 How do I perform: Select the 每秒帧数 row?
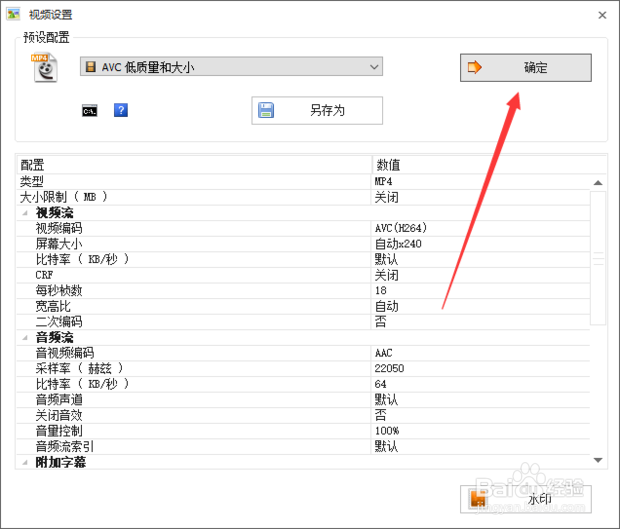click(303, 291)
